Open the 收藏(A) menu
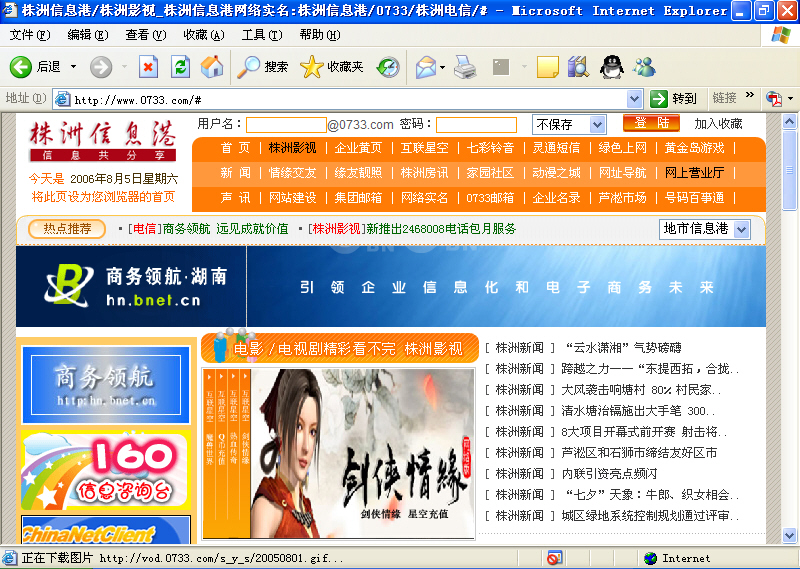The height and width of the screenshot is (569, 800). coord(204,35)
